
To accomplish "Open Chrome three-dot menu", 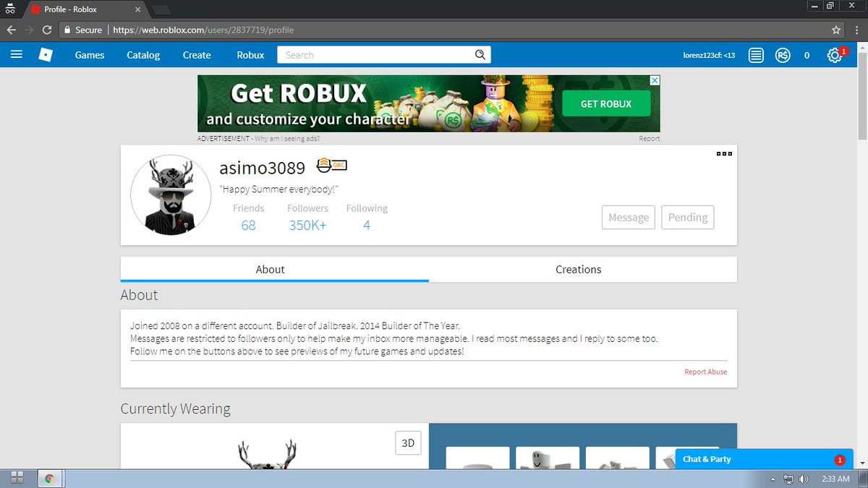I will click(x=855, y=30).
